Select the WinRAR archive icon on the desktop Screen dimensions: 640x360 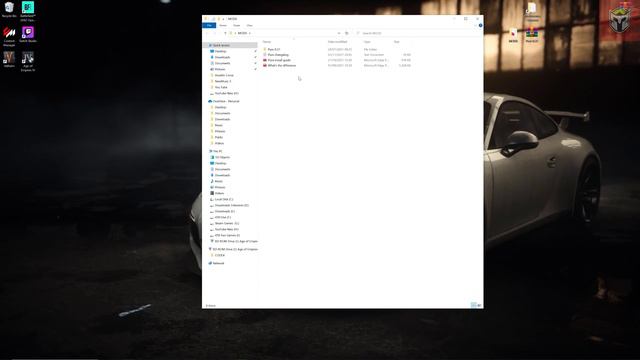(x=531, y=36)
